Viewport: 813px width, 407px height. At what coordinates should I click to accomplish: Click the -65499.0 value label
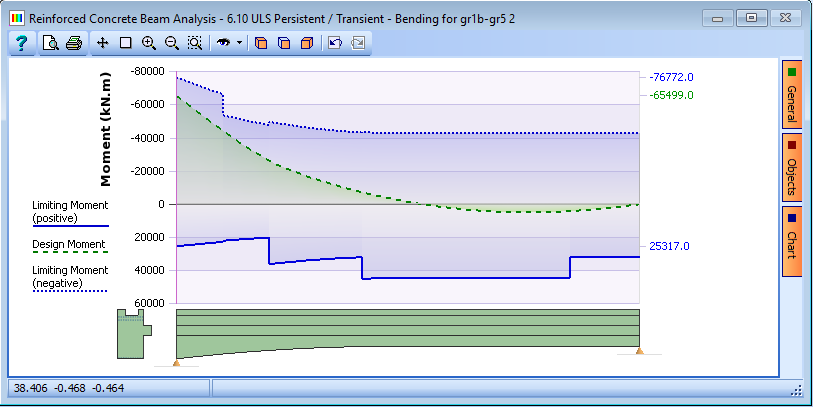click(671, 95)
